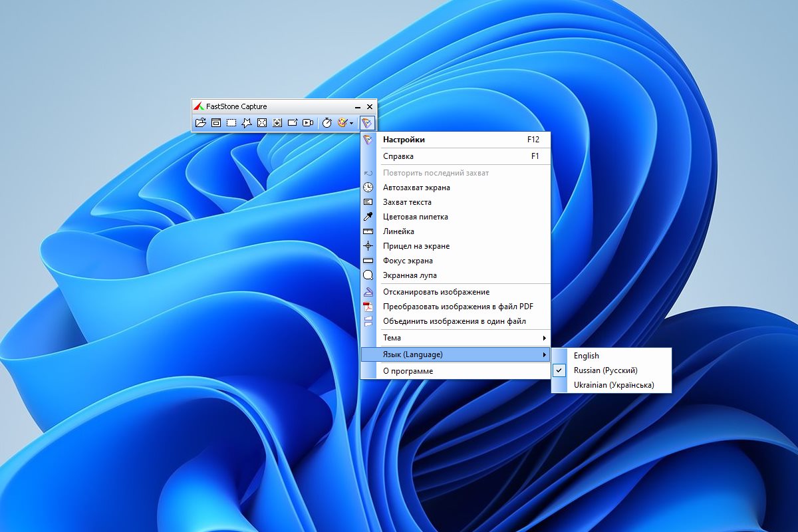Select the rectangular region capture tool
Image resolution: width=798 pixels, height=532 pixels.
(x=231, y=123)
